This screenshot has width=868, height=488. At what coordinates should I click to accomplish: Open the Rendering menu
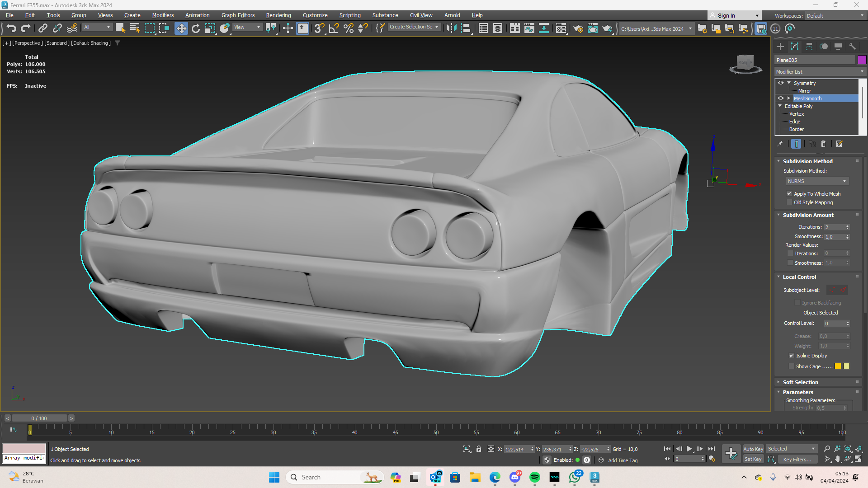(278, 15)
